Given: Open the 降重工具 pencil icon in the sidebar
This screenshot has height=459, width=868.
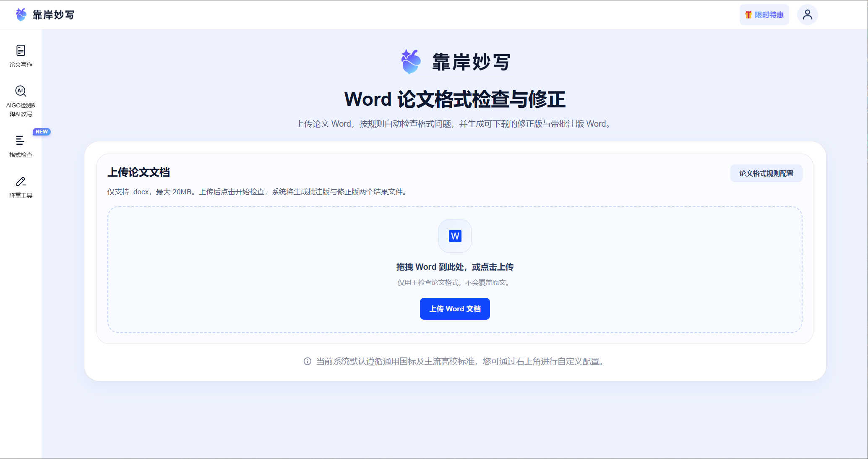Looking at the screenshot, I should pyautogui.click(x=21, y=181).
